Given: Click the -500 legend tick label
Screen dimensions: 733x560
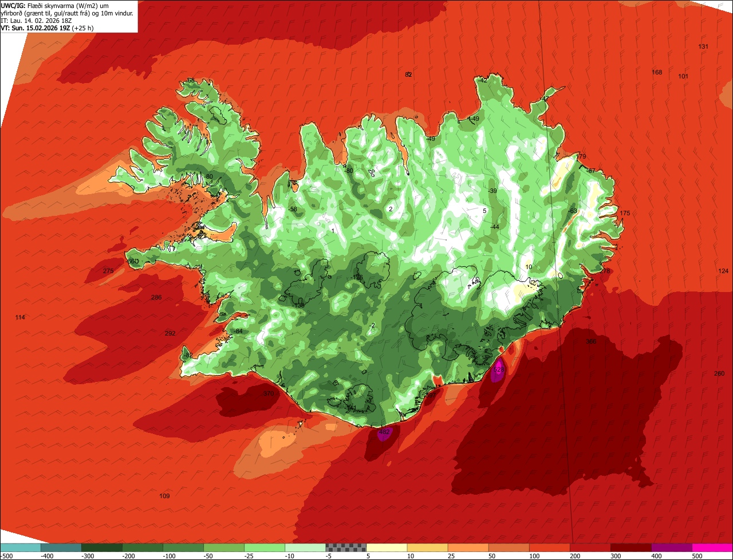Looking at the screenshot, I should point(7,556).
